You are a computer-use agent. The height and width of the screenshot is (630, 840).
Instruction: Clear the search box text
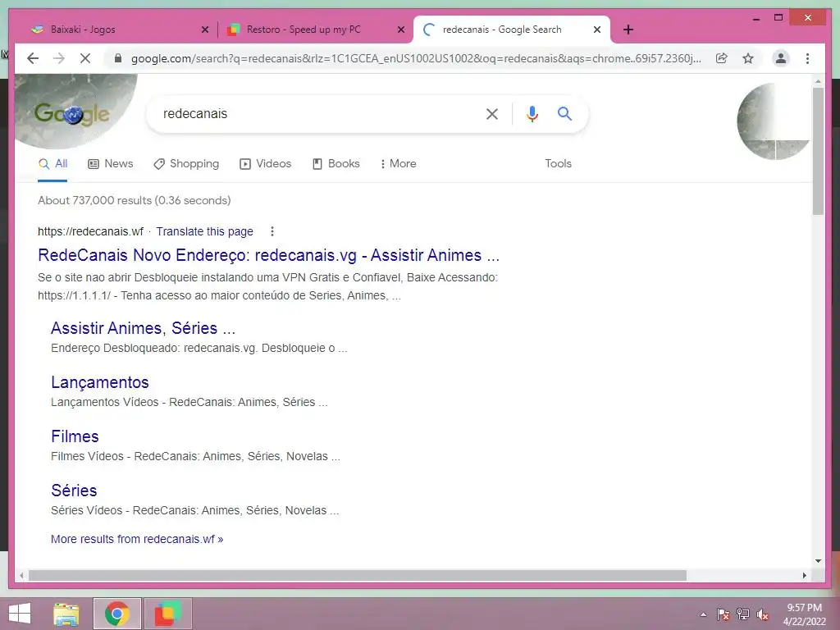[492, 113]
